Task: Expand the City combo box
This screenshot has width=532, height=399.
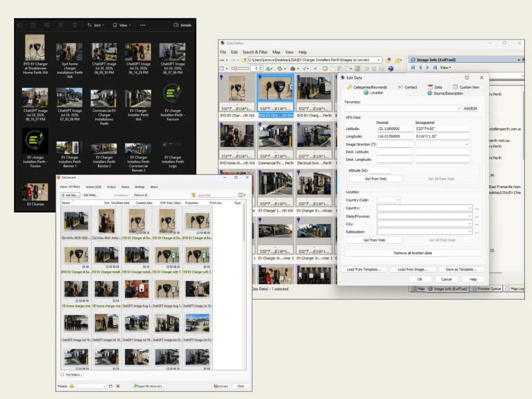Action: pyautogui.click(x=470, y=224)
